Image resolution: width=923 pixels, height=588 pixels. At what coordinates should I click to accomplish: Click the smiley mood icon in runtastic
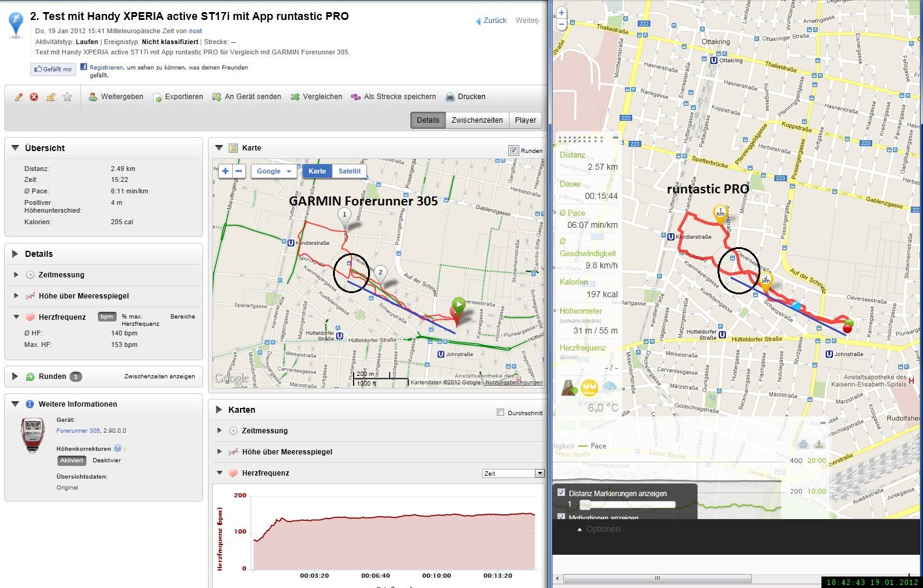point(589,387)
